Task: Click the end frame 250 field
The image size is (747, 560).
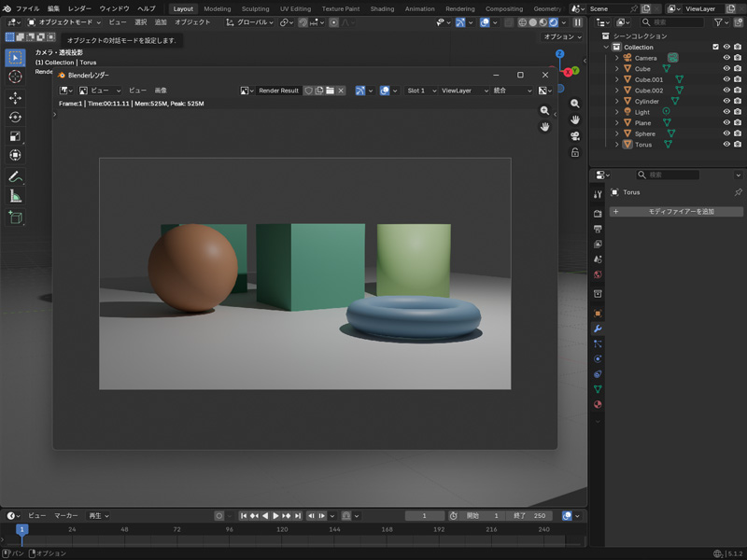Action: point(529,516)
